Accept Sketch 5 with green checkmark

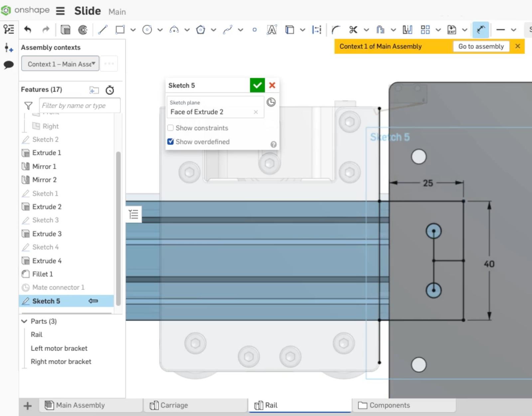point(257,85)
